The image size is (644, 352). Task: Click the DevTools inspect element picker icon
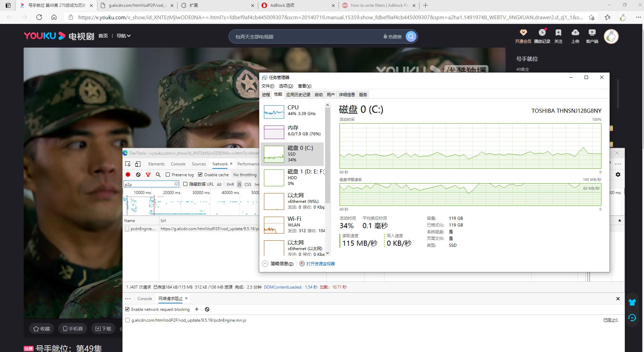128,164
